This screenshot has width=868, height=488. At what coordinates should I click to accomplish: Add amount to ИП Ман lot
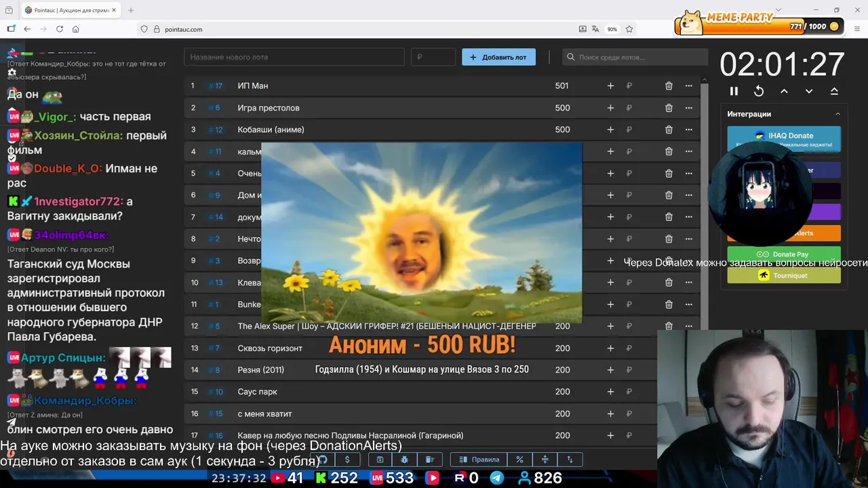pyautogui.click(x=610, y=86)
